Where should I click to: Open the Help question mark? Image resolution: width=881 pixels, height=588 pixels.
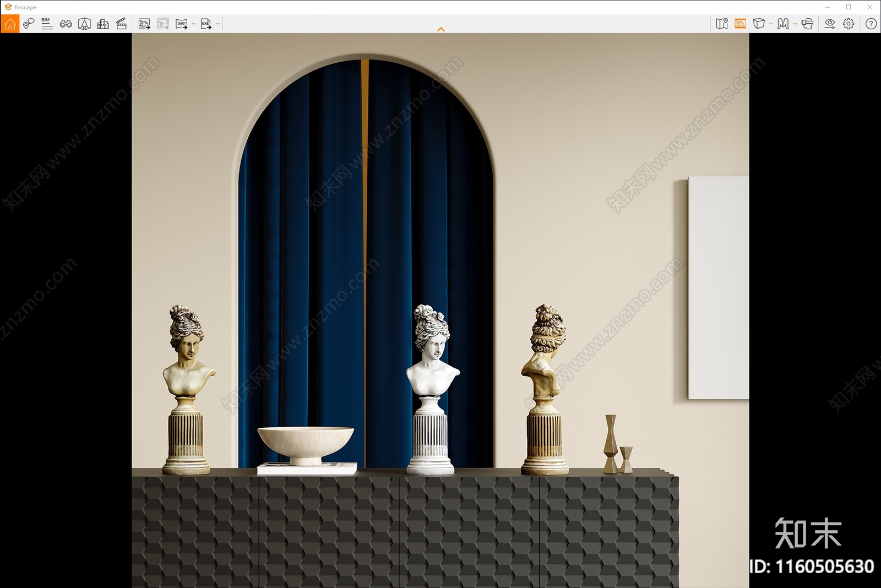(871, 24)
